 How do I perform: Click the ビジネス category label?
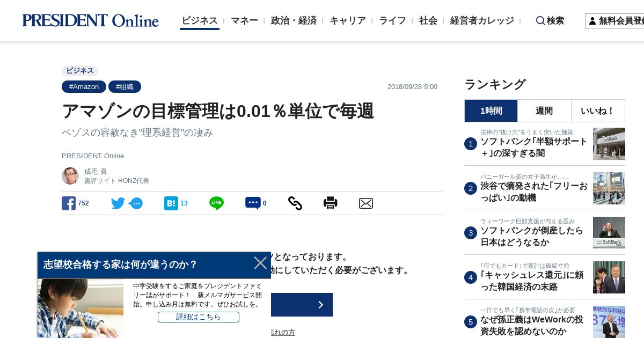tap(80, 71)
